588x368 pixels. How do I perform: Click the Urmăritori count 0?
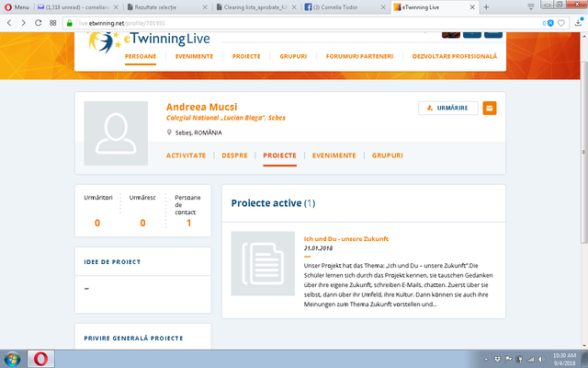97,223
